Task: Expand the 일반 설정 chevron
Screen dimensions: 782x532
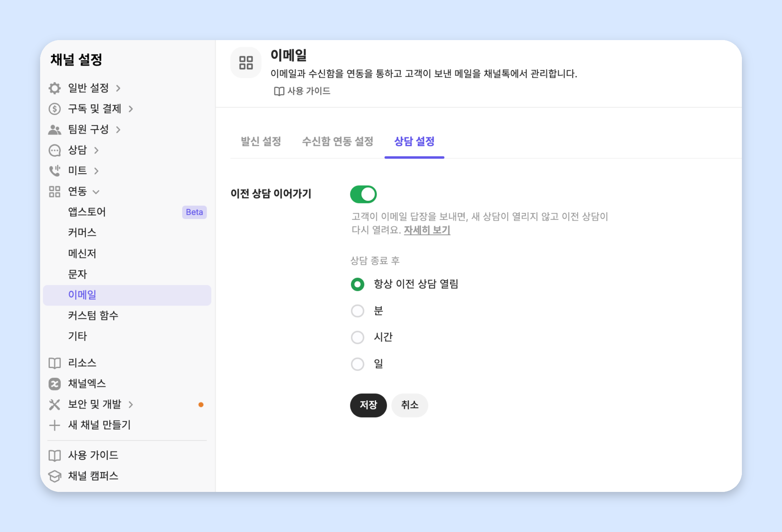Action: (x=118, y=88)
